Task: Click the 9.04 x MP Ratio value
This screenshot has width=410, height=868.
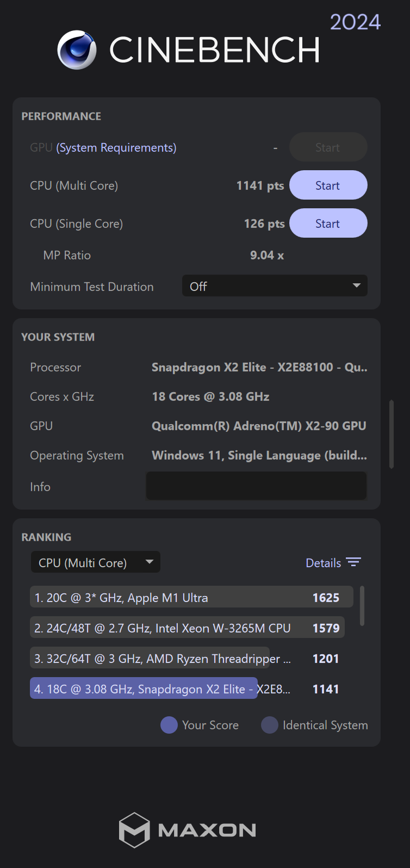Action: coord(267,256)
